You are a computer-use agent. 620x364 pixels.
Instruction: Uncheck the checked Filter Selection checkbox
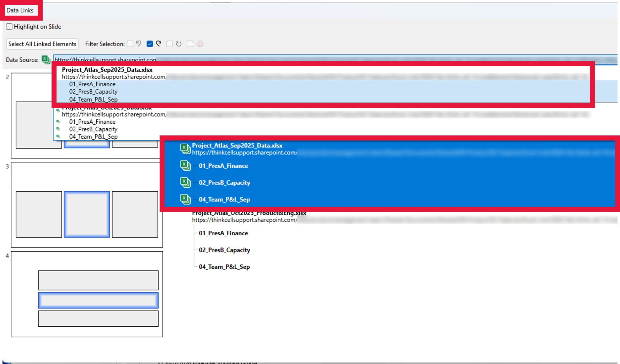click(x=150, y=44)
